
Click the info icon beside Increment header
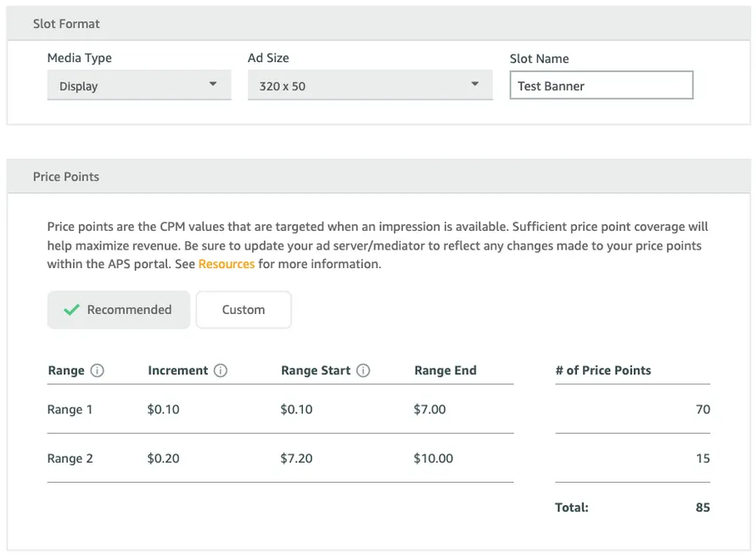click(x=221, y=370)
